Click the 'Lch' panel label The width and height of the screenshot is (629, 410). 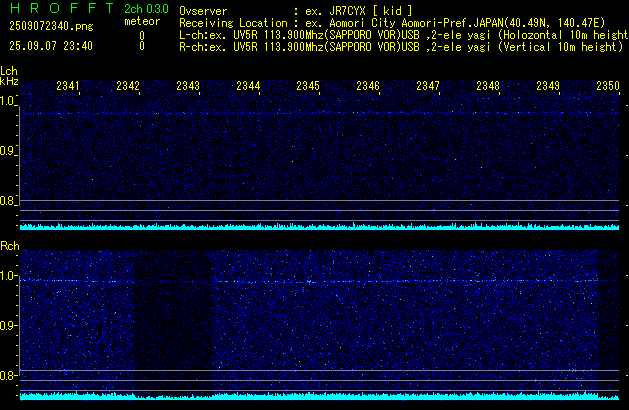click(9, 71)
